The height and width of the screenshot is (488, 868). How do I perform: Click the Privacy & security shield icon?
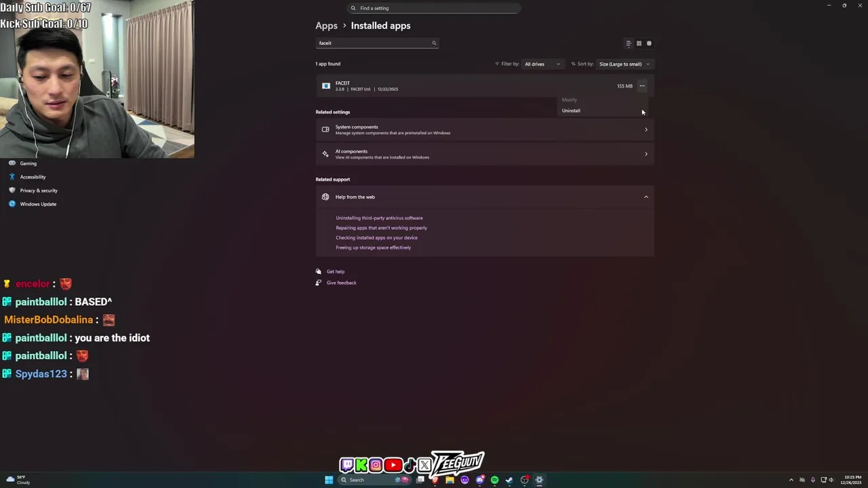click(x=12, y=190)
